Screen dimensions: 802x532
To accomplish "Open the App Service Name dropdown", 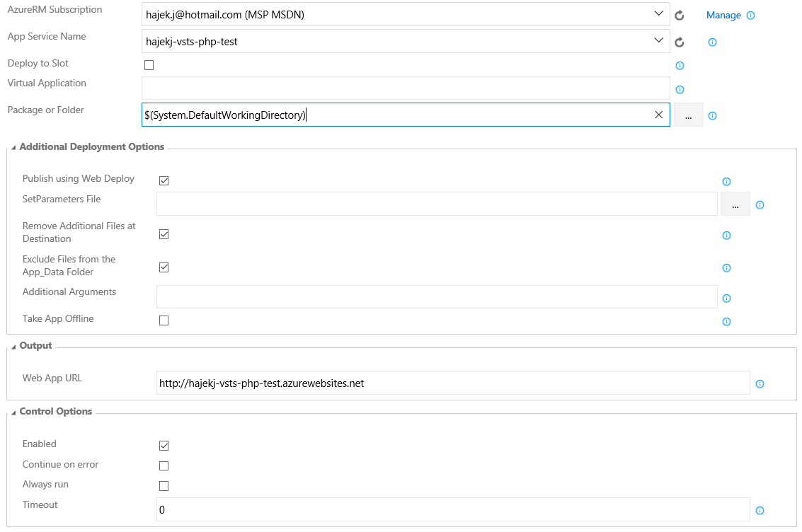I will [x=658, y=41].
